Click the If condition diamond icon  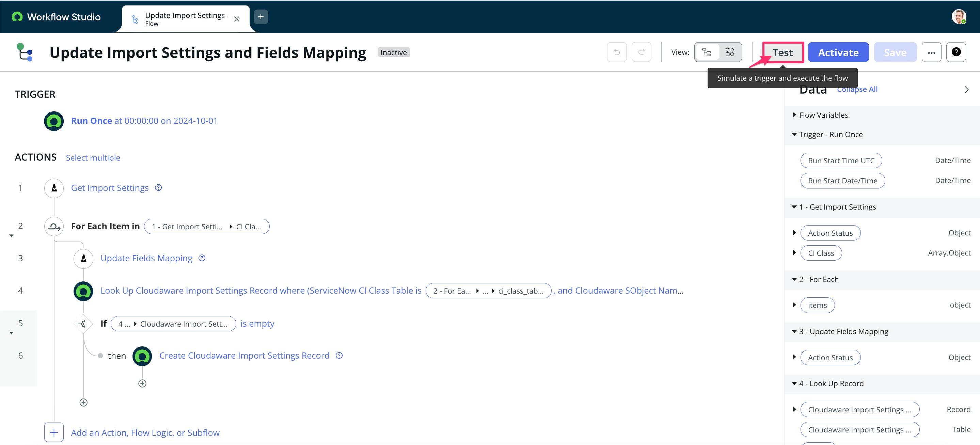(x=83, y=324)
